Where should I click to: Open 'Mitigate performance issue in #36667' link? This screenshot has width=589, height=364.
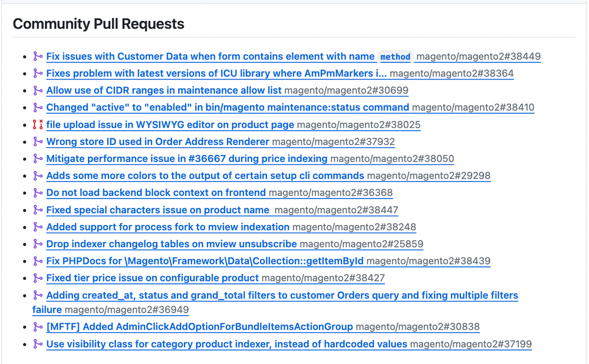click(x=187, y=159)
